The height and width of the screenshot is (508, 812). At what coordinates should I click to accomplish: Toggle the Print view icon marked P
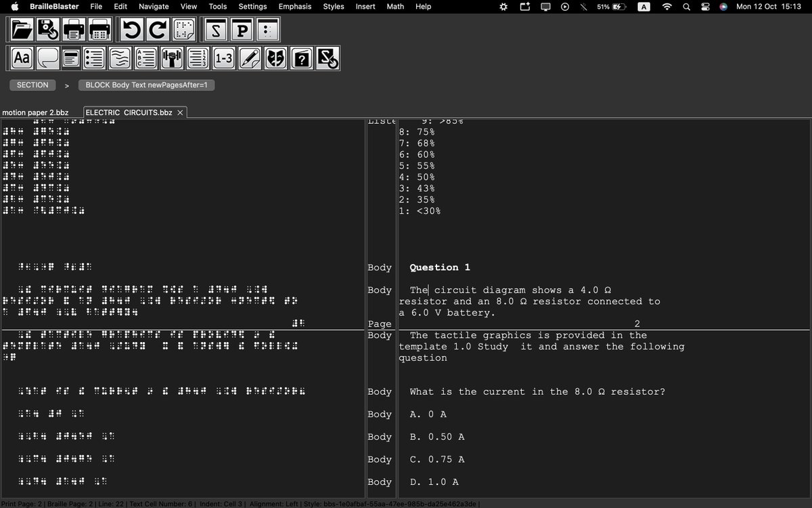[242, 30]
